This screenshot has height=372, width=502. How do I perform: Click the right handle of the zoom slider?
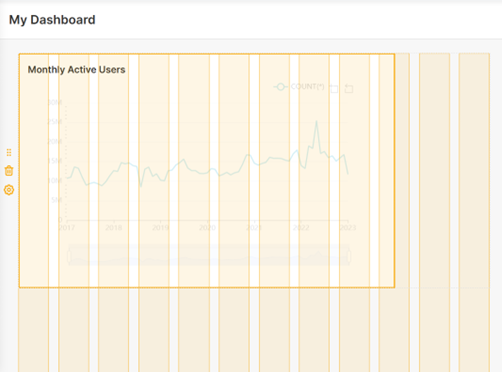coord(349,256)
